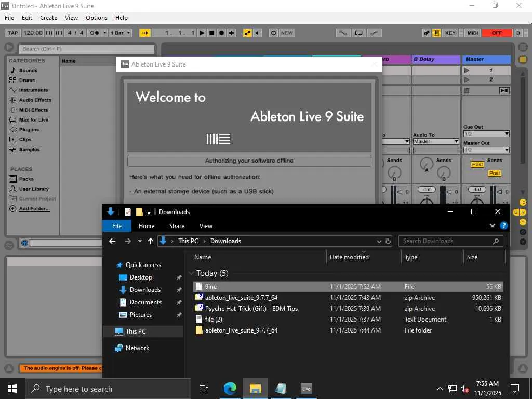The image size is (532, 399).
Task: Toggle the upper Post button in Master sends
Action: 477,165
